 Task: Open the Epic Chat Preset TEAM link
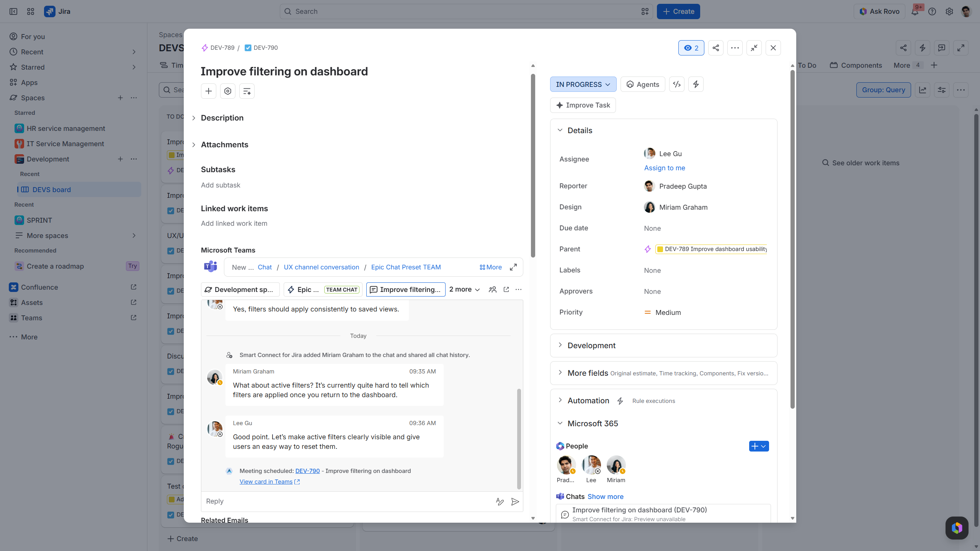(x=406, y=267)
